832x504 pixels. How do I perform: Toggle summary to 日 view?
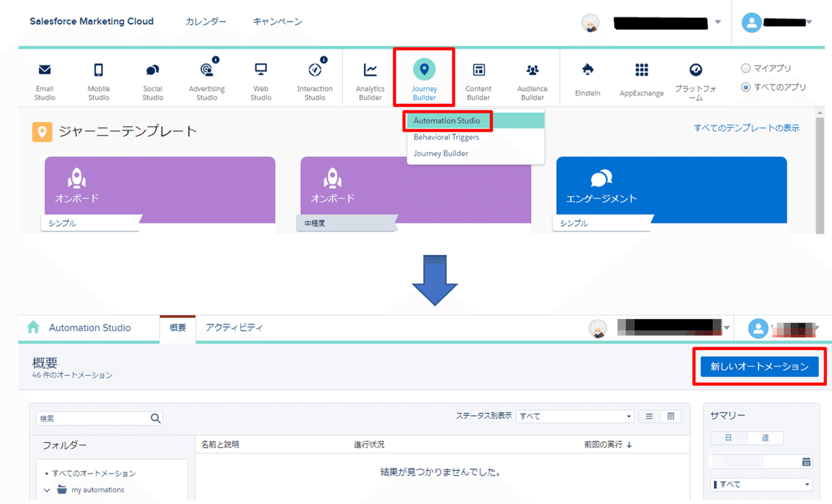click(729, 438)
